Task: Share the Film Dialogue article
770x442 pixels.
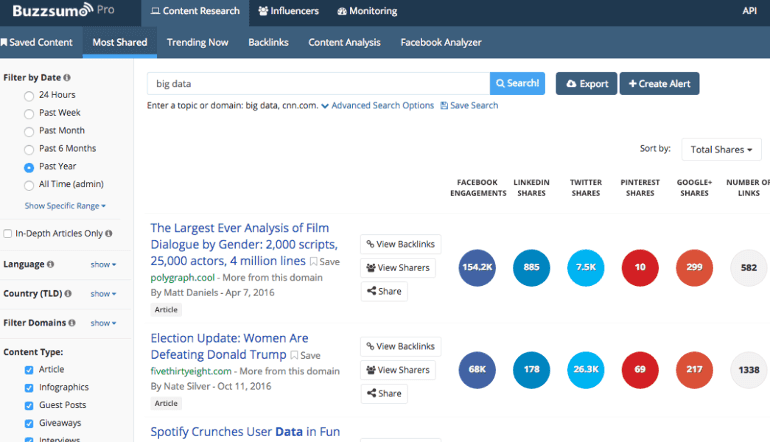Action: (x=384, y=291)
